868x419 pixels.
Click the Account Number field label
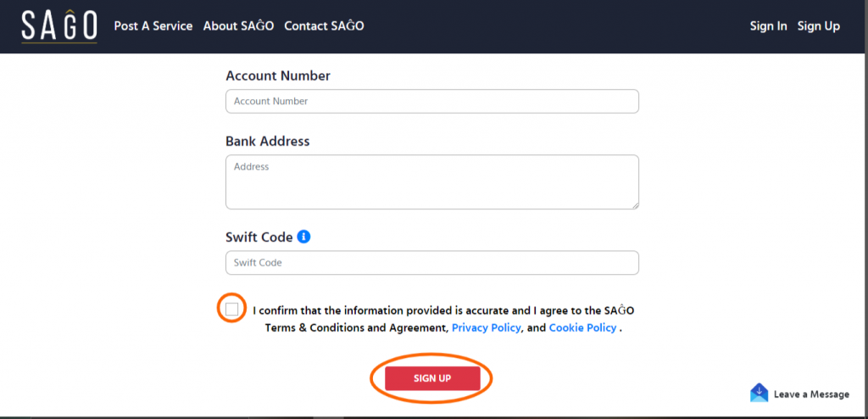278,75
